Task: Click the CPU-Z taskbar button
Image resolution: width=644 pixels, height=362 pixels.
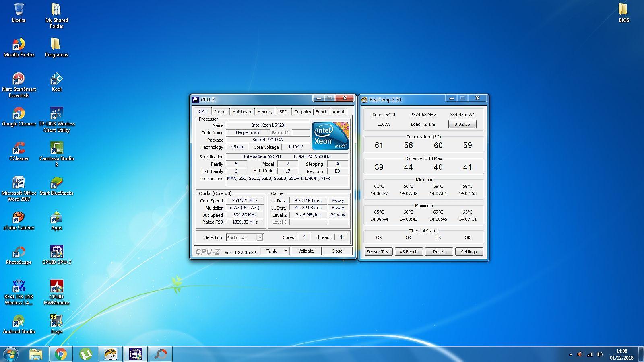Action: [x=136, y=354]
